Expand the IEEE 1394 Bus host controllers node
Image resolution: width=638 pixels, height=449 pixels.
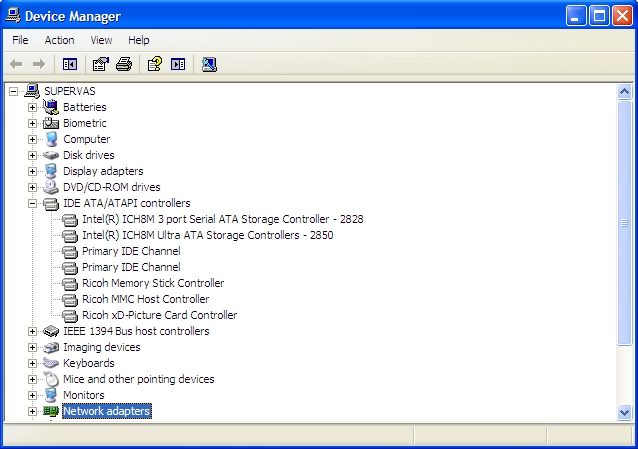[33, 331]
